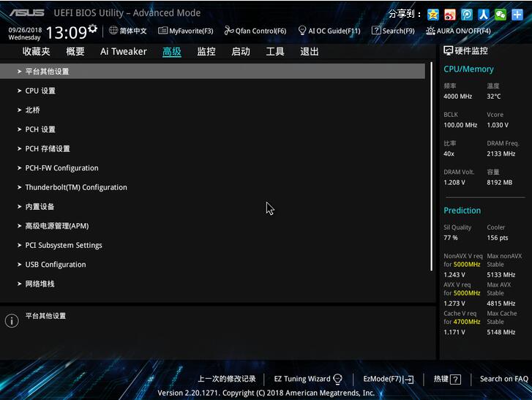The width and height of the screenshot is (532, 400).
Task: Click the menu list scrollbar
Action: [431, 166]
